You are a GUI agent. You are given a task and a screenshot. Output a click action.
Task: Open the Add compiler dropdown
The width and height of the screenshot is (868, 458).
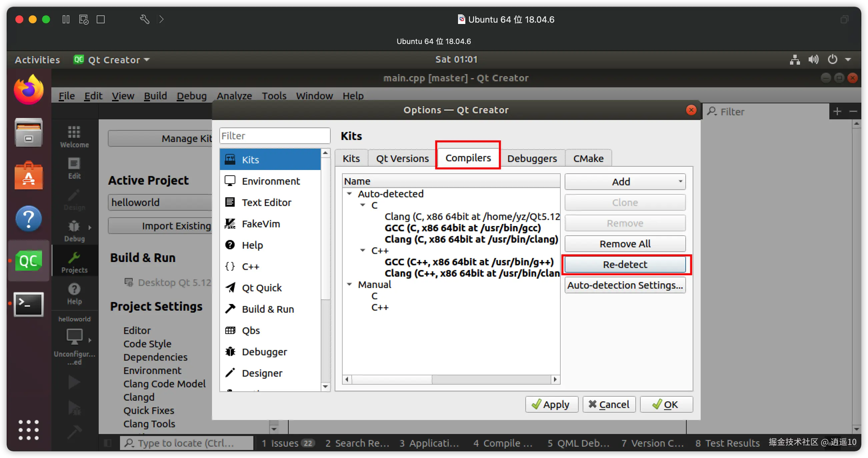[625, 181]
